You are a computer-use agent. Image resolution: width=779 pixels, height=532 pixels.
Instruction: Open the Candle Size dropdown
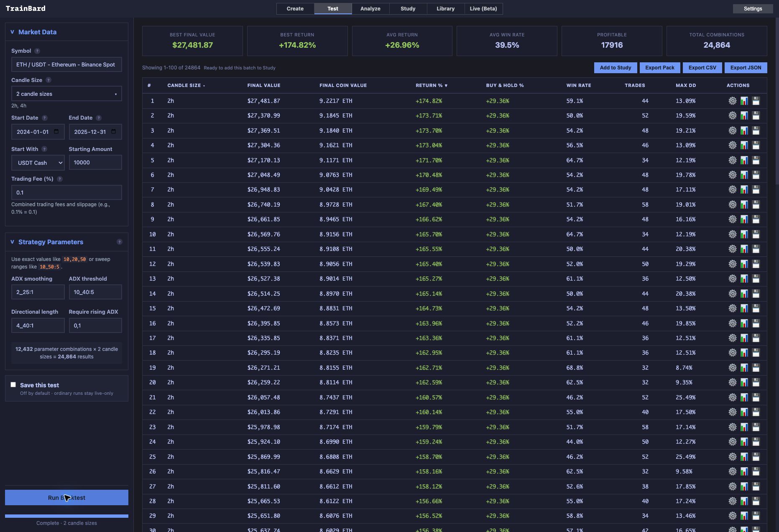point(66,94)
